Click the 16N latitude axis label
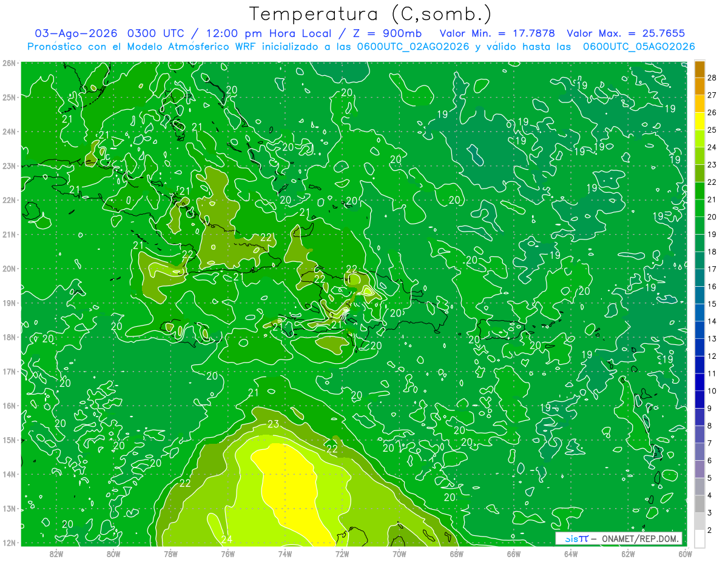 pos(9,406)
